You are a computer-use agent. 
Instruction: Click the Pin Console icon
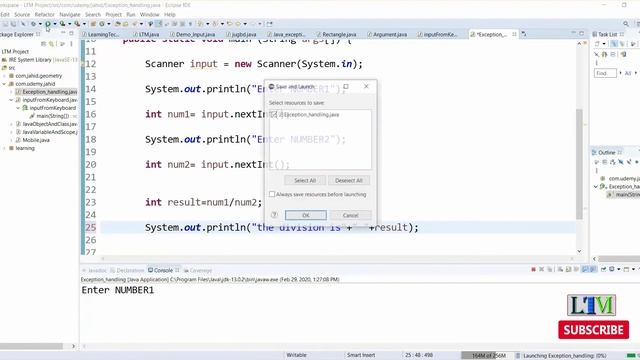(x=603, y=269)
